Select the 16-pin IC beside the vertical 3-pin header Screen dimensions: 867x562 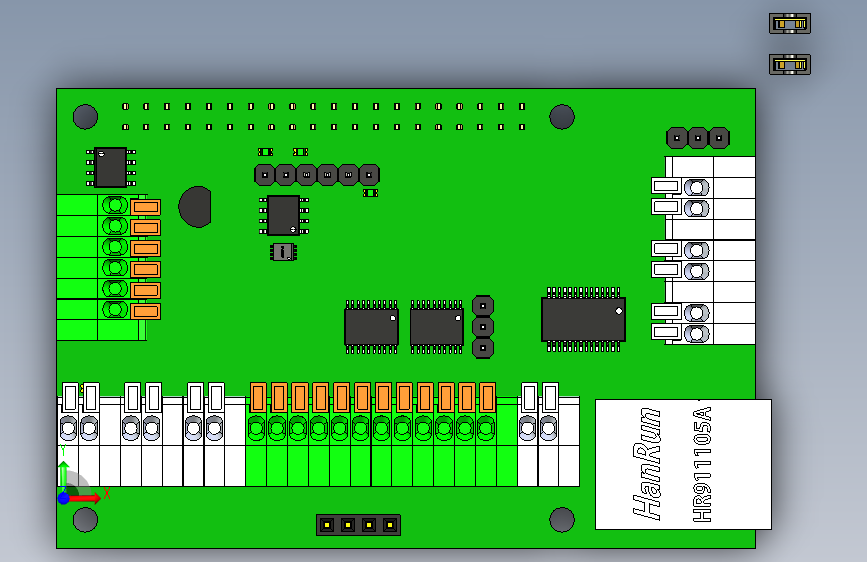coord(436,327)
